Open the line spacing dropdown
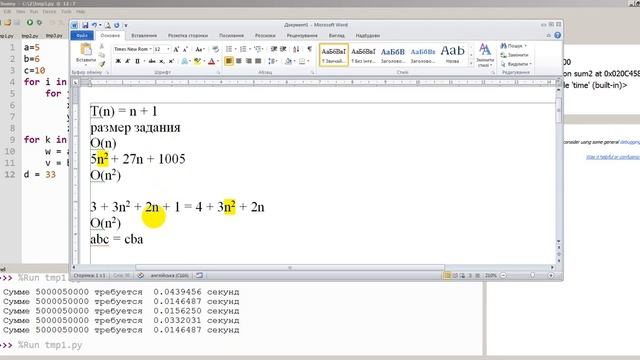The width and height of the screenshot is (640, 360). click(273, 61)
